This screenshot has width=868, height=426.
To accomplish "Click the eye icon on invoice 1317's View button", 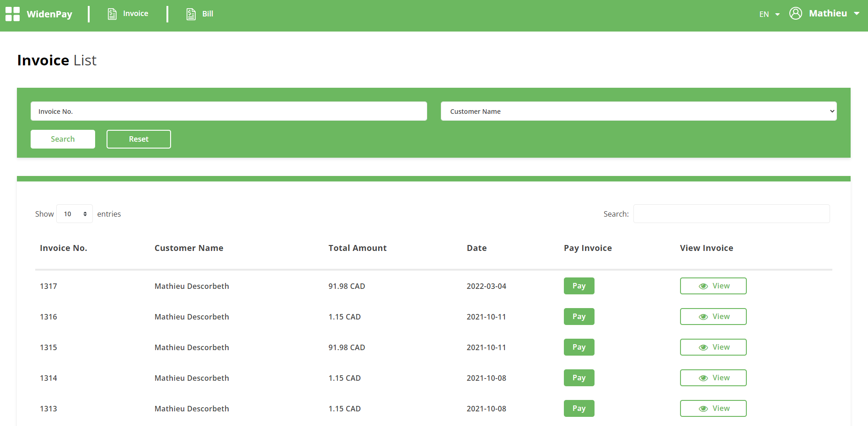I will (703, 286).
